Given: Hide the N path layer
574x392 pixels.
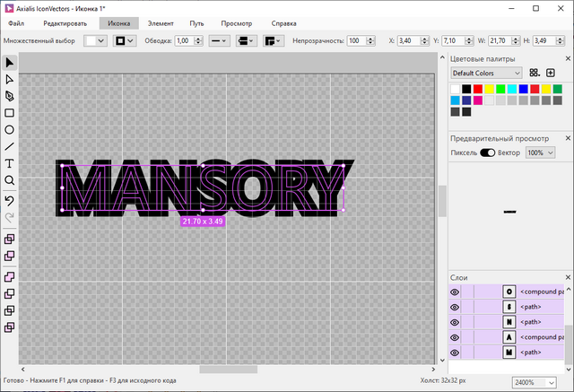Looking at the screenshot, I should (455, 322).
